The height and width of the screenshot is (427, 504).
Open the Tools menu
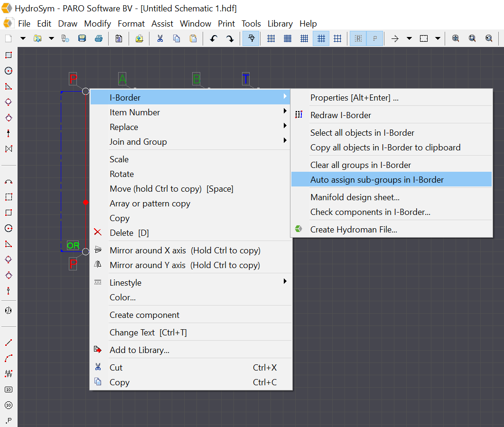[251, 23]
